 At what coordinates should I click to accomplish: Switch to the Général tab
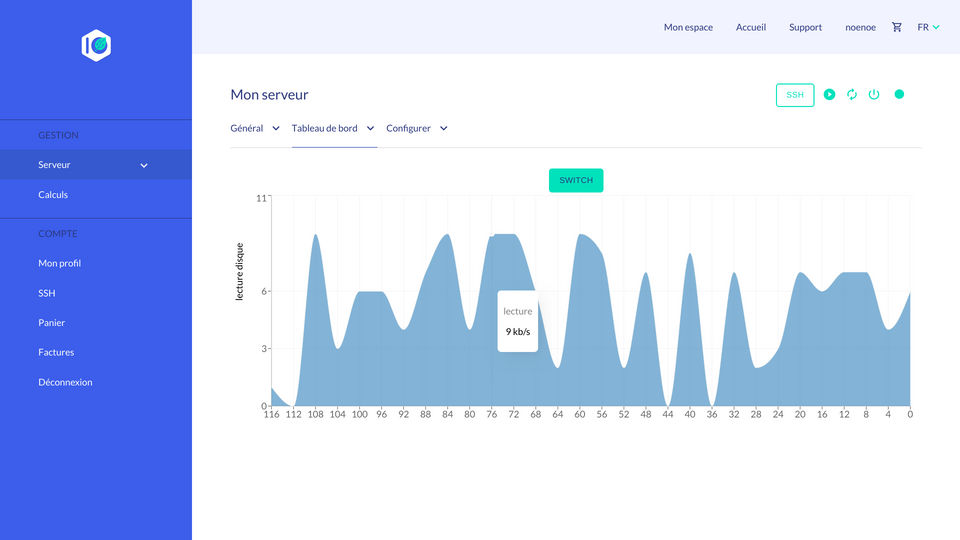[x=247, y=128]
